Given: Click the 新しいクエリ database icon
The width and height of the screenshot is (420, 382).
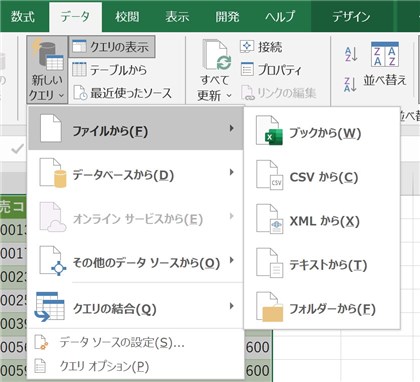Looking at the screenshot, I should click(x=48, y=54).
